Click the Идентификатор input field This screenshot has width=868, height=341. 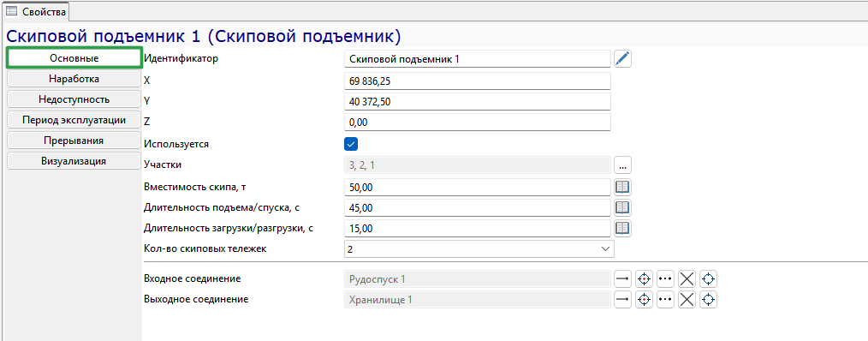pos(477,59)
